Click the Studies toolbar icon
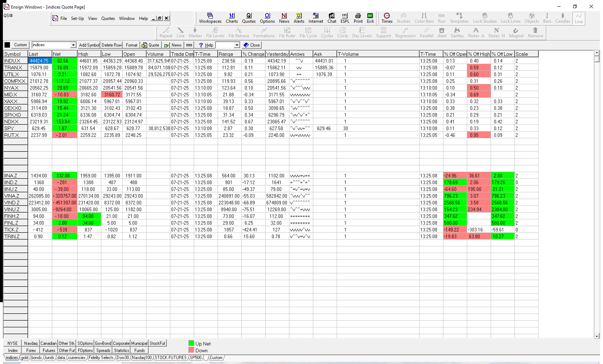Screen dimensions: 603x364 pos(404,18)
